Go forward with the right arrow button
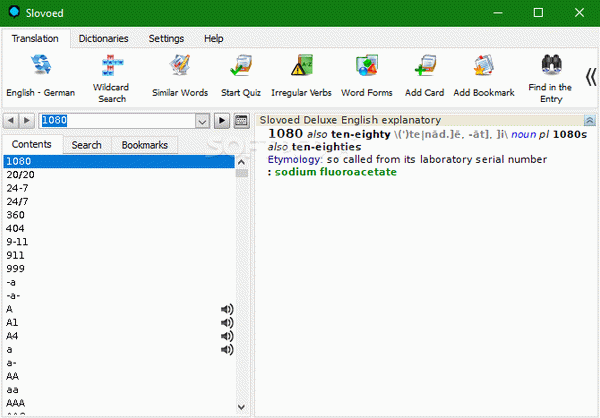 (x=221, y=121)
